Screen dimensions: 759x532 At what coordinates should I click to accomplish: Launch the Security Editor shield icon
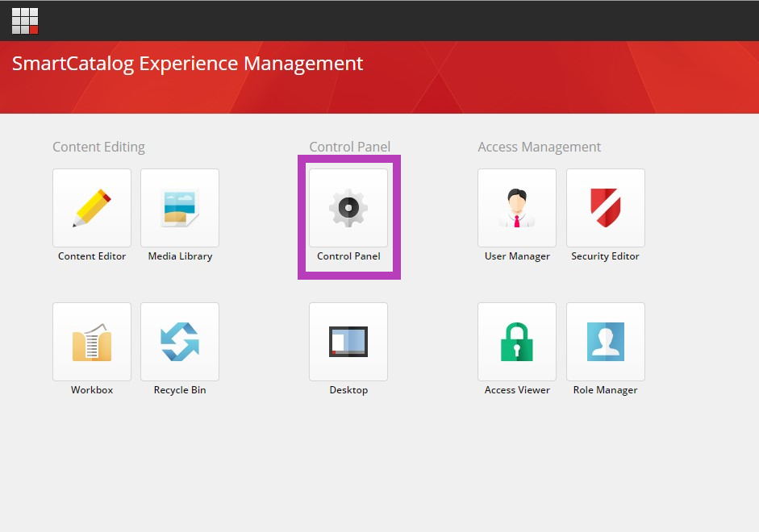click(606, 208)
